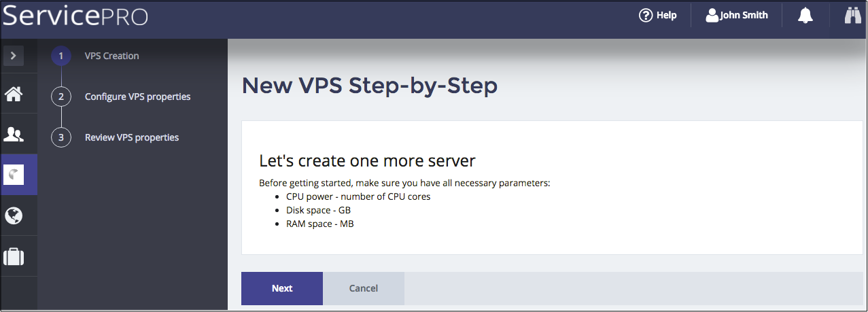Viewport: 868px width, 312px height.
Task: Open the users icon in sidebar
Action: point(14,134)
